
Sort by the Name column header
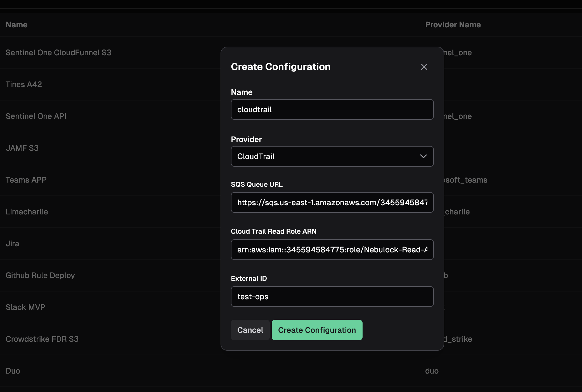pyautogui.click(x=16, y=25)
